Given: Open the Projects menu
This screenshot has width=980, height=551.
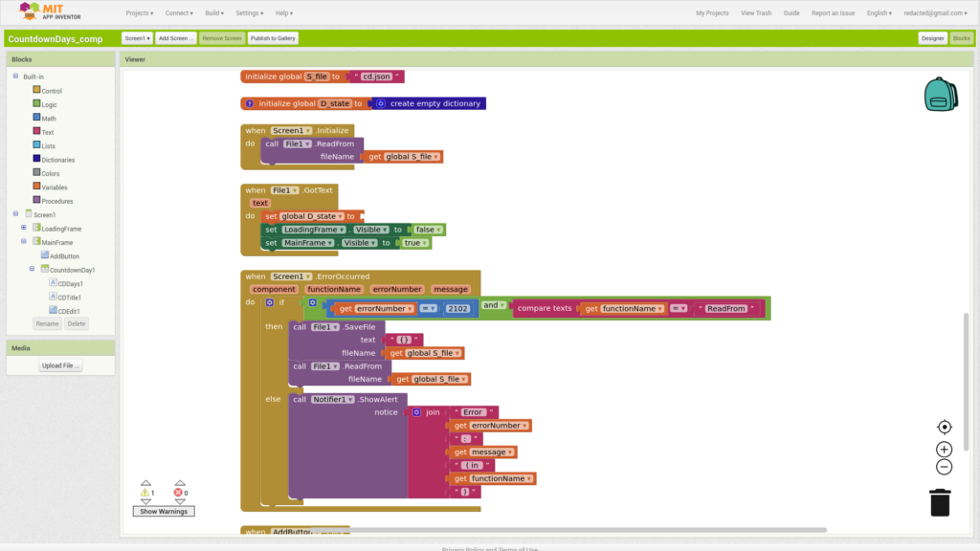Looking at the screenshot, I should [x=139, y=13].
